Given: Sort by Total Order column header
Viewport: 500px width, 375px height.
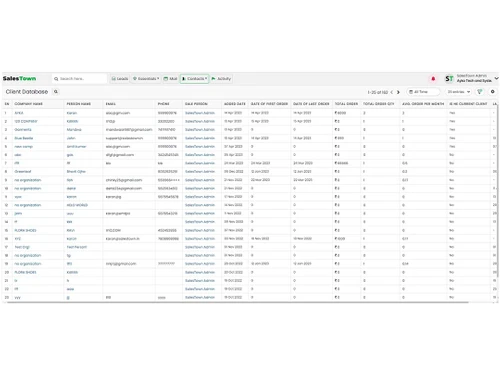Looking at the screenshot, I should 346,104.
